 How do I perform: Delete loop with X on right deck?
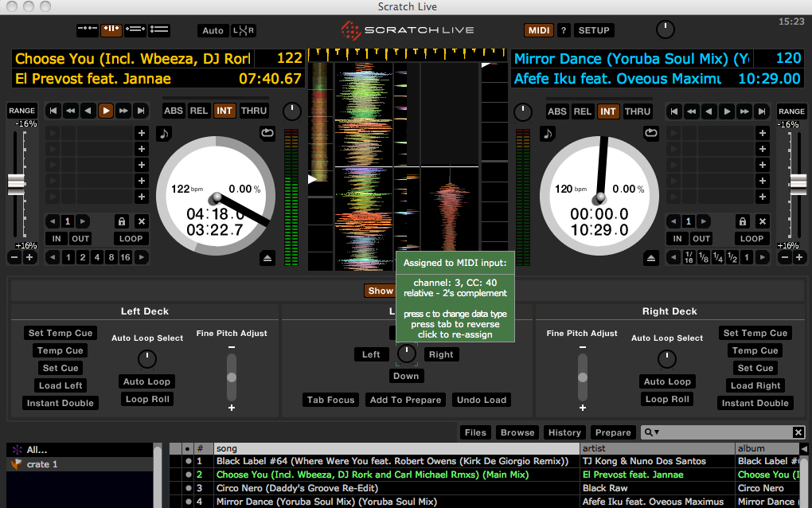point(763,221)
